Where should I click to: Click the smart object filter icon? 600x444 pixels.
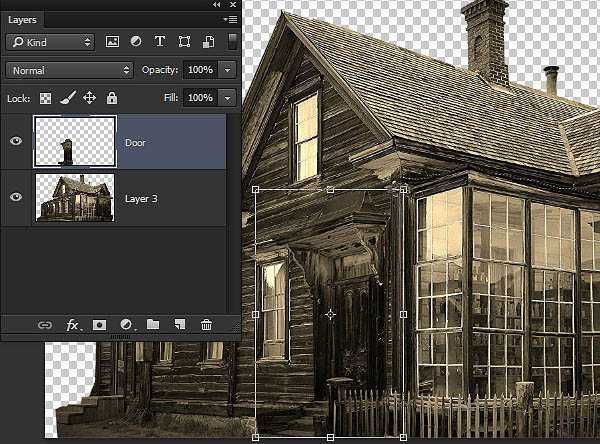[208, 42]
